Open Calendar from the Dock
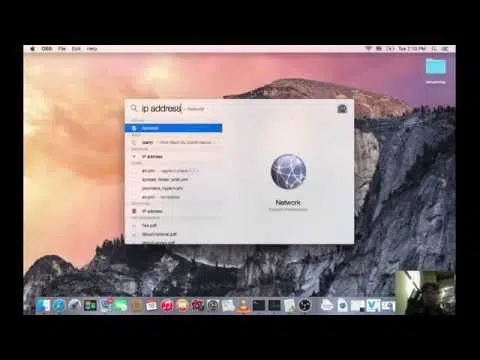This screenshot has height=360, width=480. [151, 305]
